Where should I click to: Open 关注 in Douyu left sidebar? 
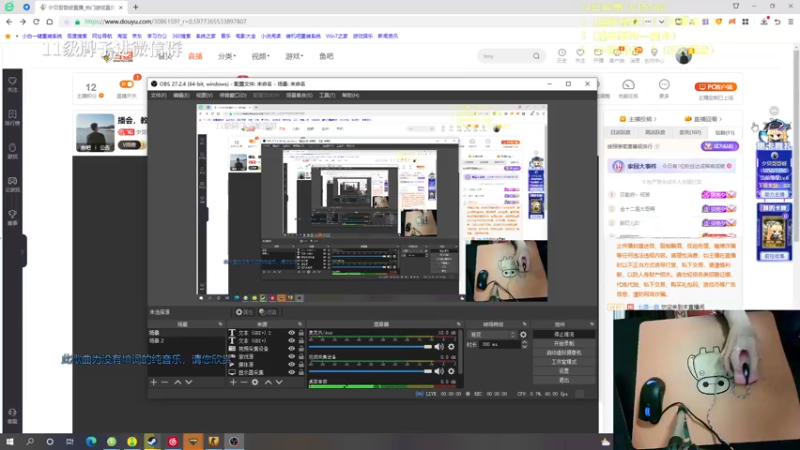click(x=12, y=84)
